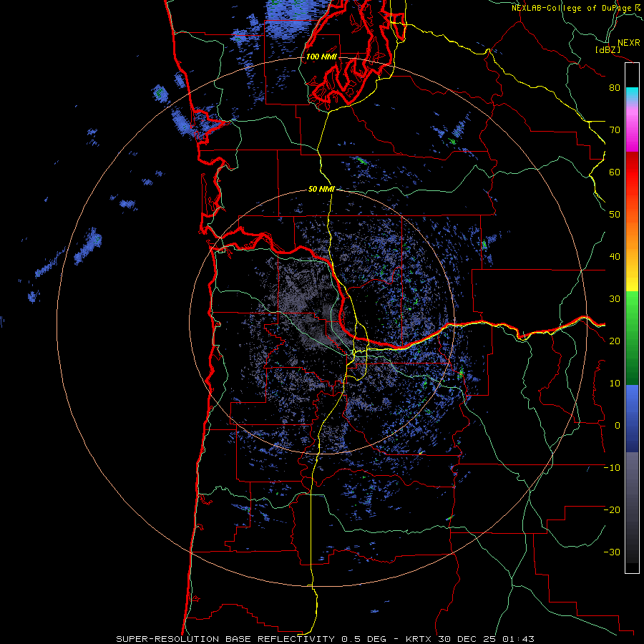This screenshot has width=644, height=644.
Task: Click the 50 value on the dBZ scale
Action: (x=615, y=215)
